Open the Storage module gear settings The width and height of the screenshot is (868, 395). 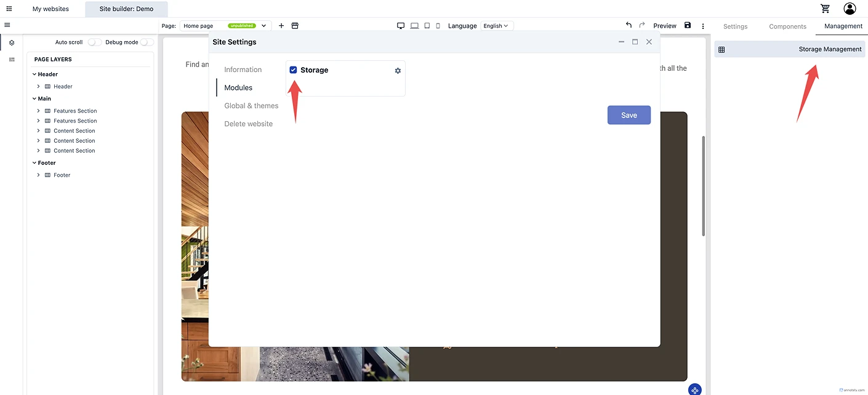(398, 71)
